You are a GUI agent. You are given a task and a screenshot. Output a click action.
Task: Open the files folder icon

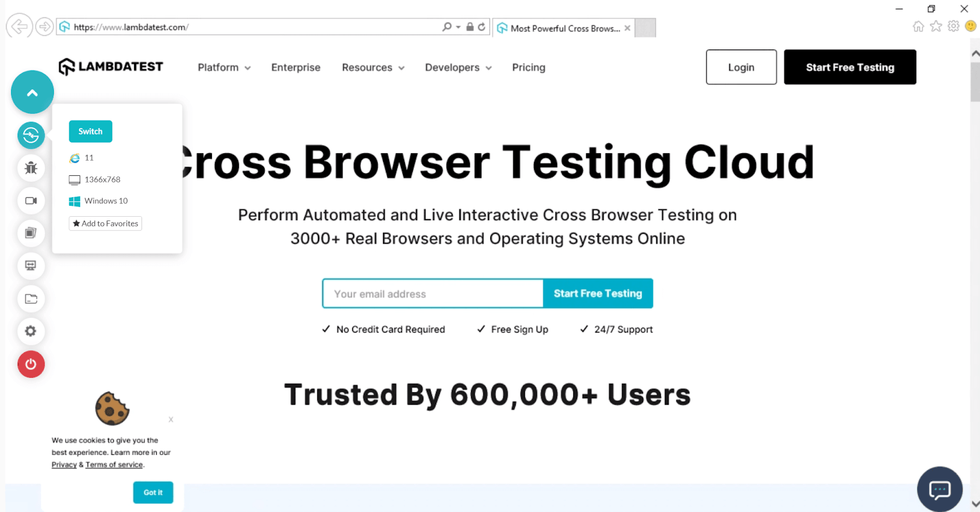(31, 299)
